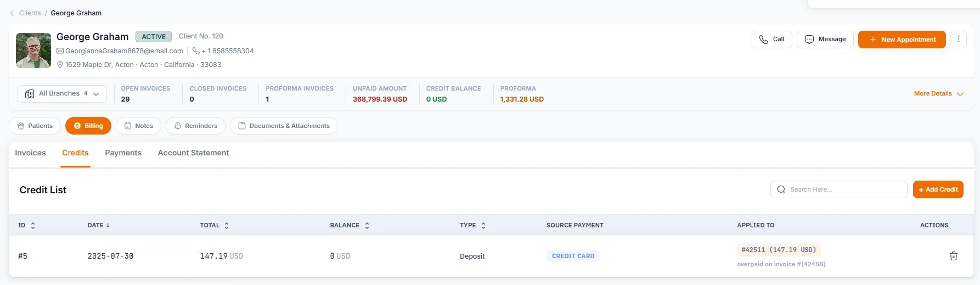Select the Billing tab

pos(88,126)
